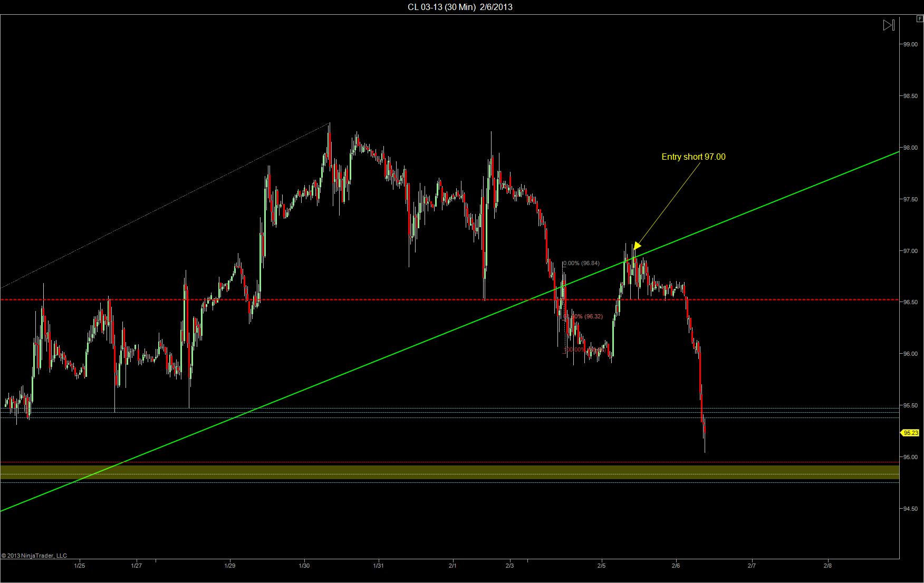Click the 1/30 date on the time axis
Screen dimensions: 924x583
coord(304,566)
